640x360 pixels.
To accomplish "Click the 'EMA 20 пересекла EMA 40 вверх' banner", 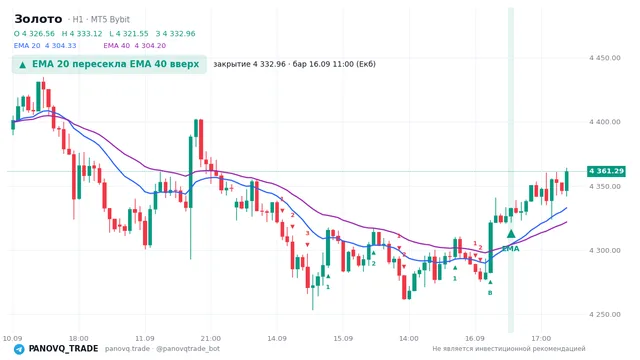I will [109, 64].
